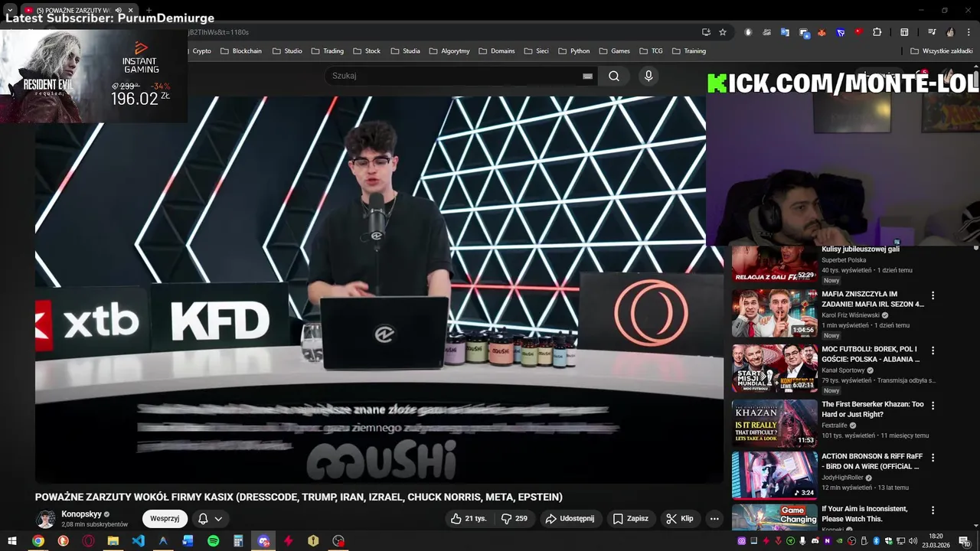This screenshot has width=980, height=551.
Task: Open options for MOC FUTBOLU video
Action: click(933, 350)
